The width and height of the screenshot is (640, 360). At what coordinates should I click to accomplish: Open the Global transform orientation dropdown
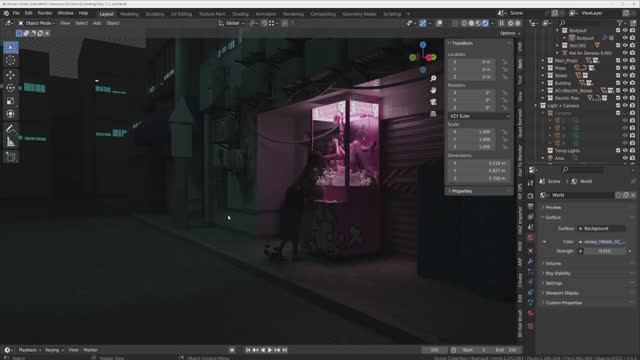pos(231,23)
